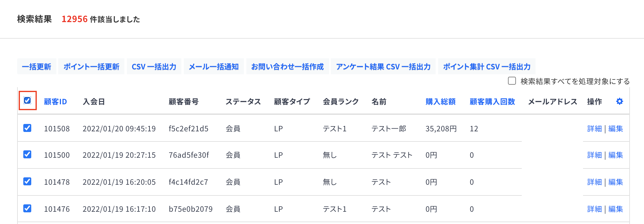Open 編集 for customer 101500
Viewport: 644px width, 224px height.
tap(616, 155)
